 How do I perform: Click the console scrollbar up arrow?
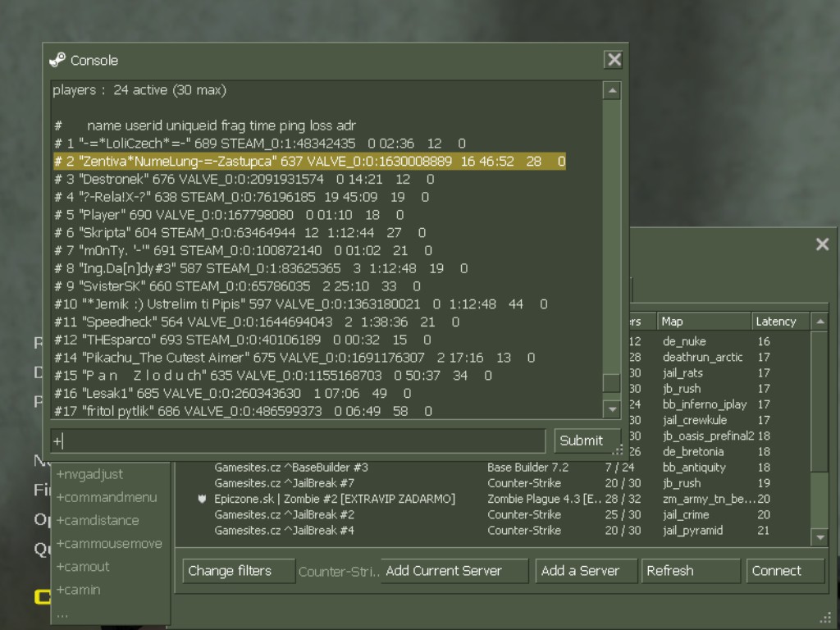coord(612,90)
